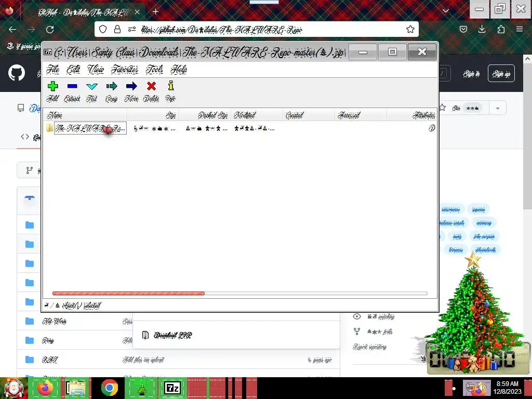
Task: Expand the Star dropdown arrow on GitHub
Action: click(497, 109)
